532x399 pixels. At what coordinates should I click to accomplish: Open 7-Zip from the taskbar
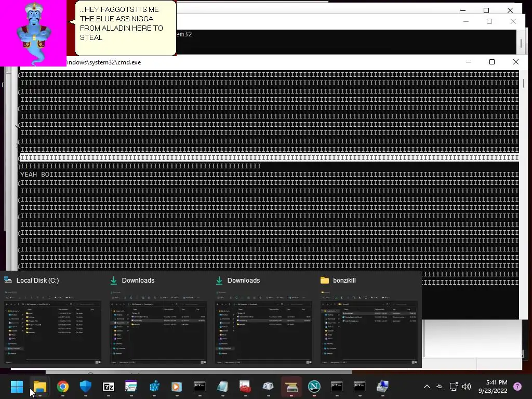click(x=108, y=387)
